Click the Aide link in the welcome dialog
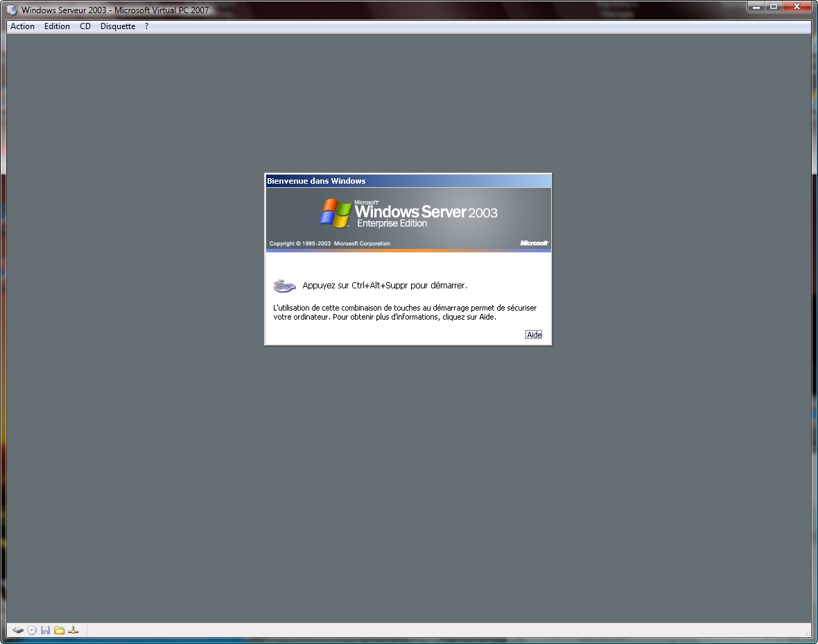 point(534,335)
